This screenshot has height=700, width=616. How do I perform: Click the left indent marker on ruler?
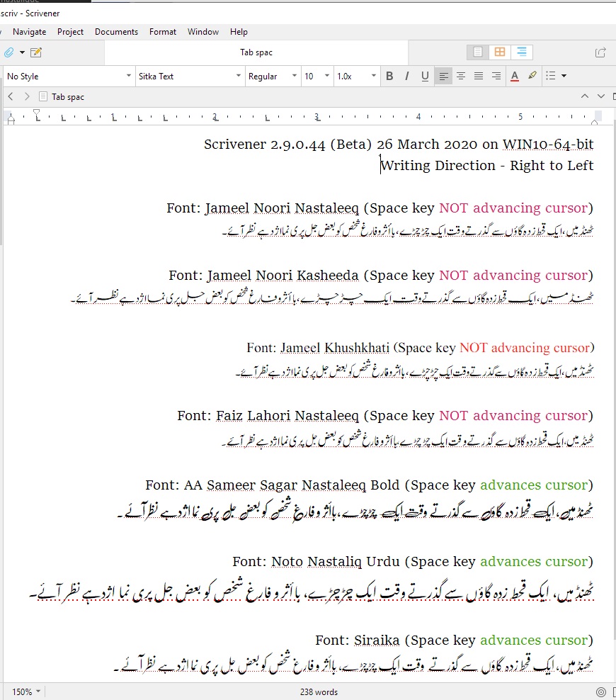click(x=11, y=119)
